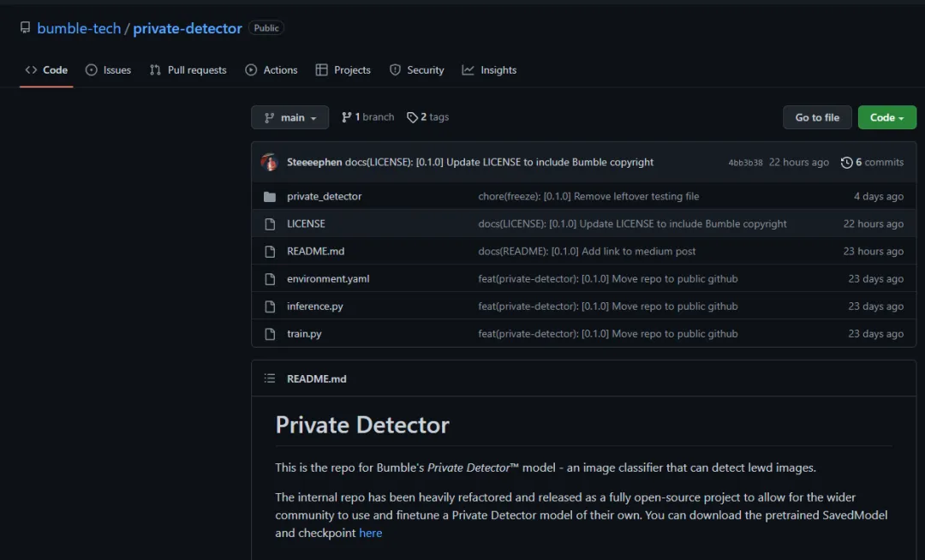Click the LICENSE file icon
This screenshot has width=925, height=560.
tap(270, 224)
